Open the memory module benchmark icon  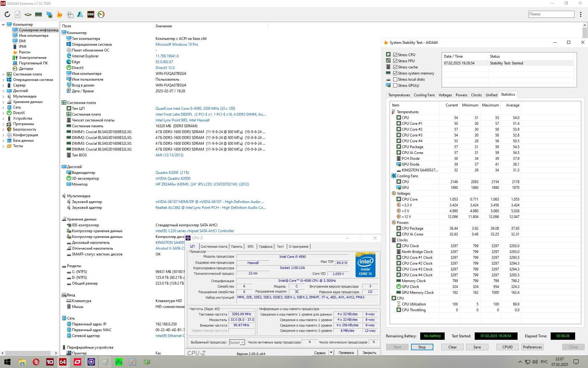[x=38, y=14]
